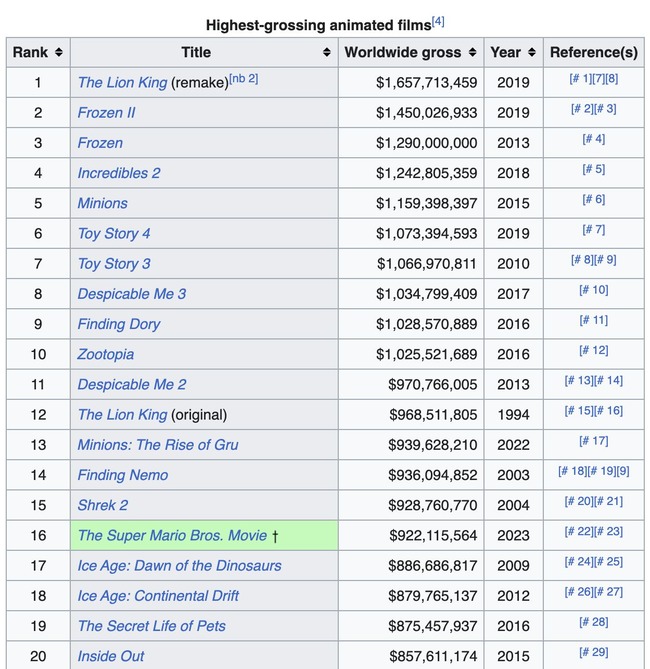Open reference [# 28] for Secret Life of Pets
Image resolution: width=650 pixels, height=669 pixels.
[x=594, y=622]
